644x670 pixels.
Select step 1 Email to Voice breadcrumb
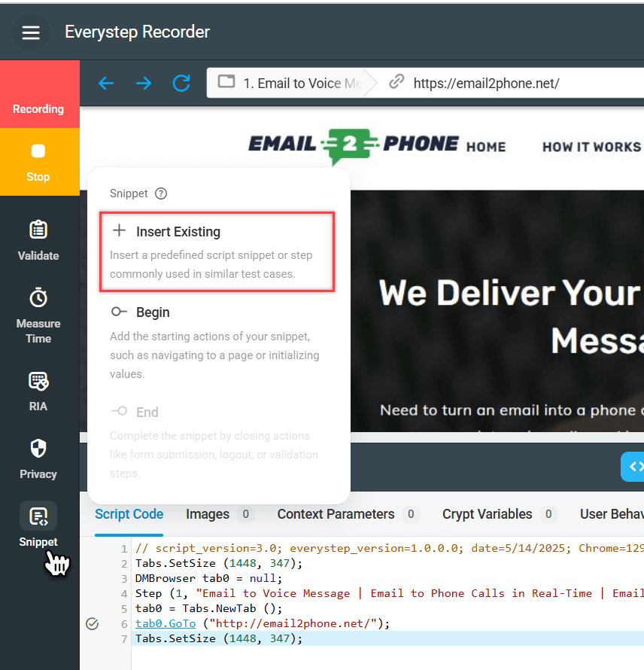[x=292, y=83]
